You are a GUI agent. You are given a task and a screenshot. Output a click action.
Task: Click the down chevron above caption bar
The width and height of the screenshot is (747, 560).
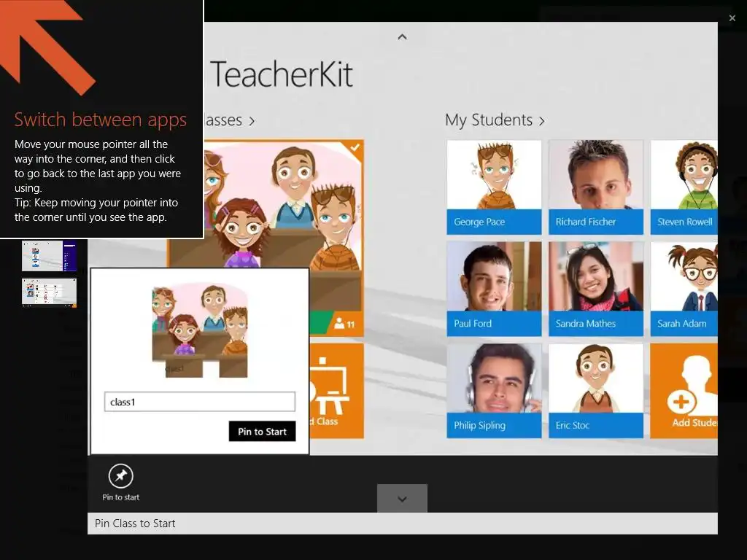click(x=402, y=499)
